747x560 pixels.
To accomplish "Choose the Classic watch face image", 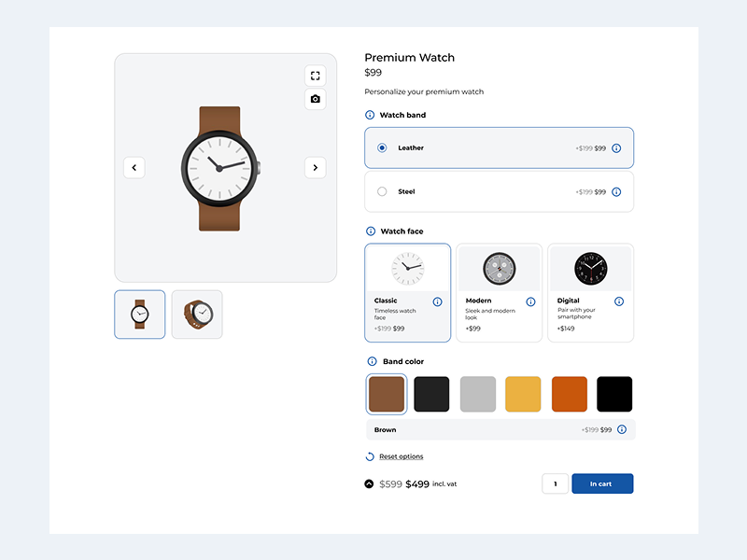I will pos(407,269).
